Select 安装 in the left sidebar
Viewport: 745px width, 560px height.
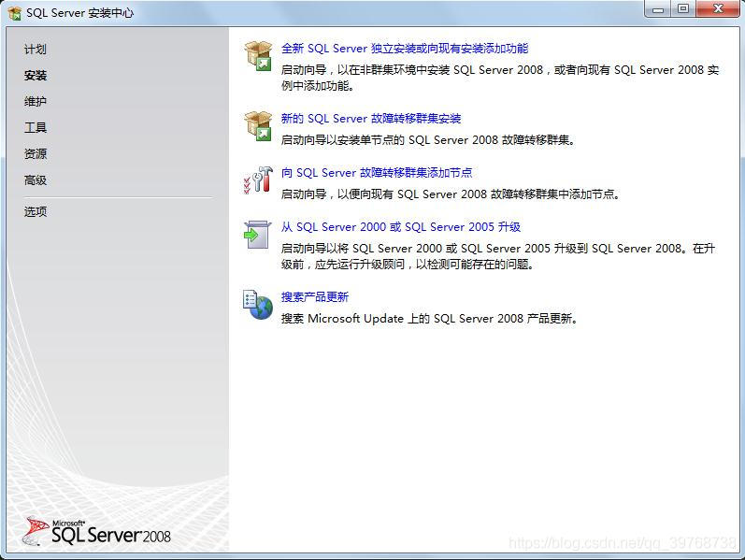tap(36, 75)
